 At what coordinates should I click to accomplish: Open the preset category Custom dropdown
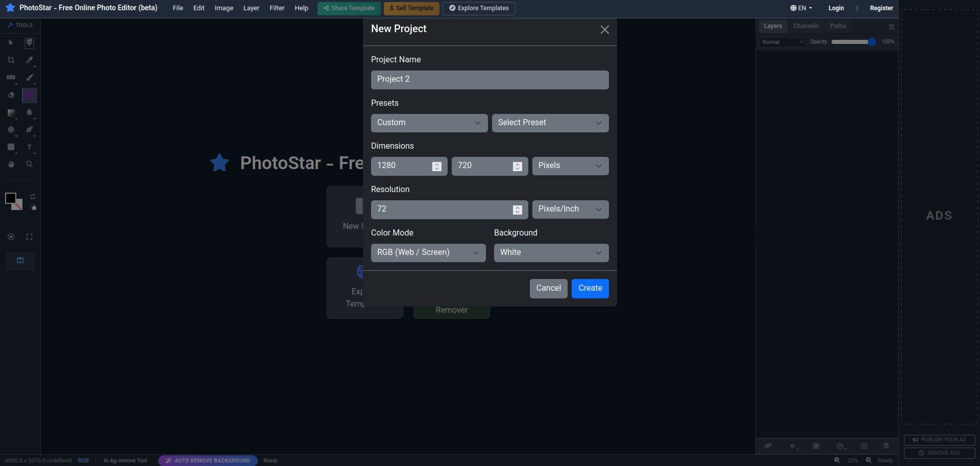[429, 123]
